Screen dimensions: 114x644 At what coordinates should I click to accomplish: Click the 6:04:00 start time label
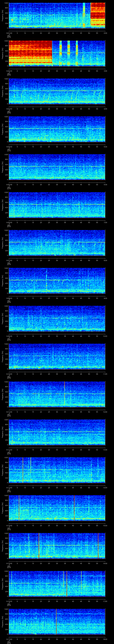[x=9, y=147]
